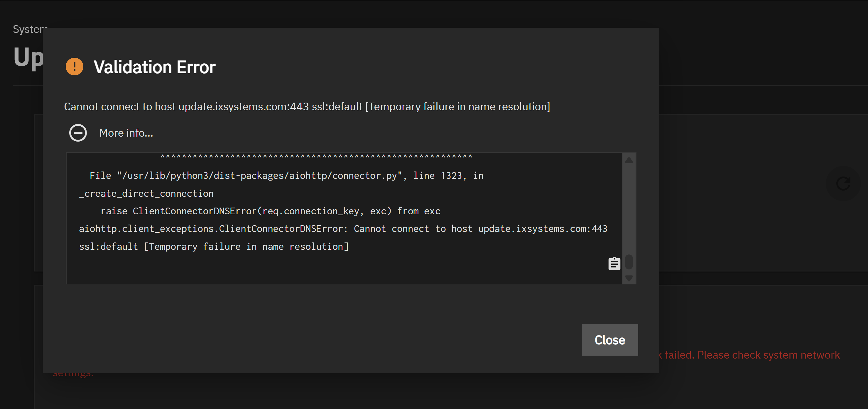This screenshot has height=409, width=868.
Task: Click the traceback scrollbar thumb
Action: click(629, 262)
